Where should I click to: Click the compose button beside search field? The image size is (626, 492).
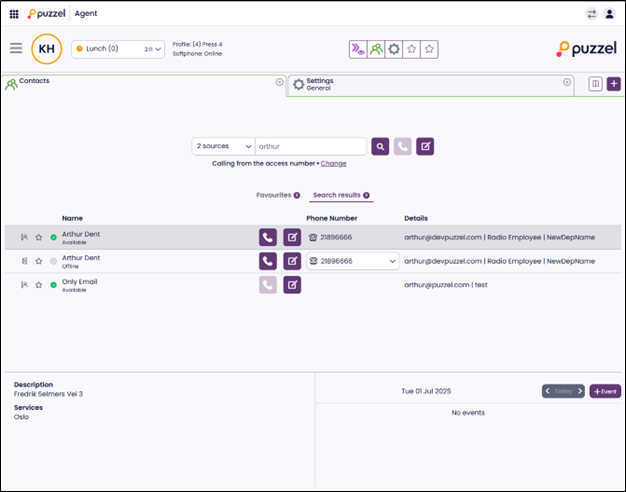425,147
